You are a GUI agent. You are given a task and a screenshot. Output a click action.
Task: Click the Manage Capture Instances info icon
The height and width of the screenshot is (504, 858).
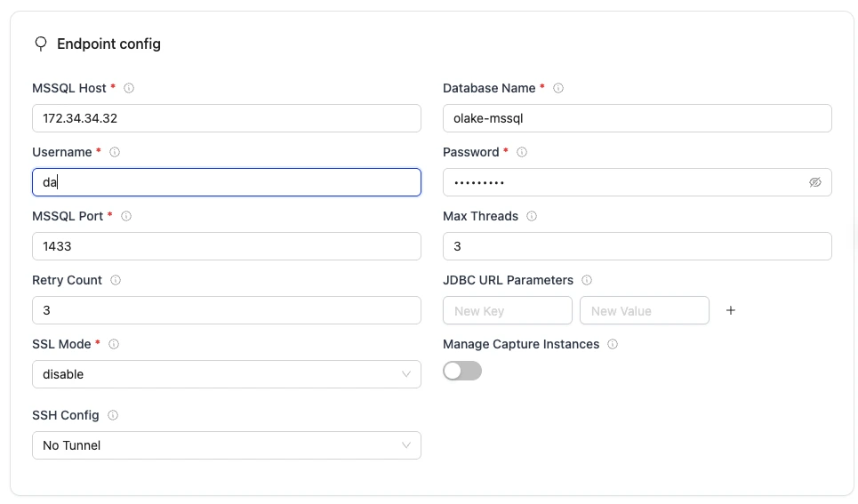(x=613, y=344)
